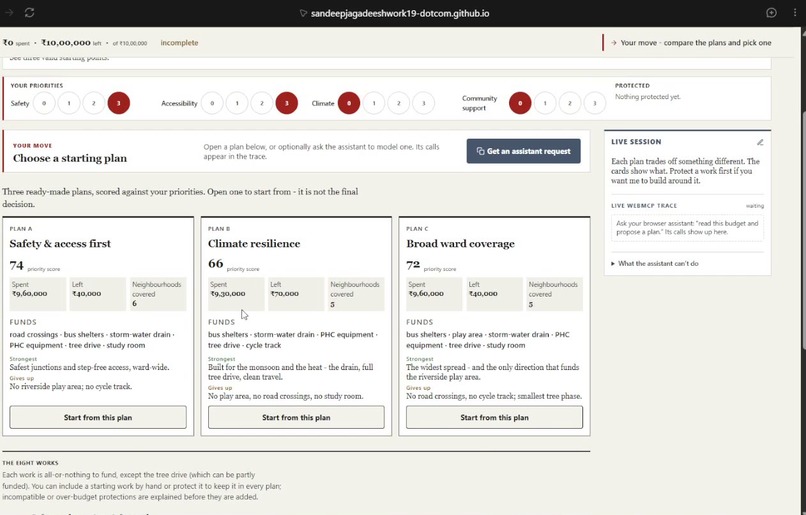Click the site info icon before the URL
The image size is (806, 515).
pos(303,13)
